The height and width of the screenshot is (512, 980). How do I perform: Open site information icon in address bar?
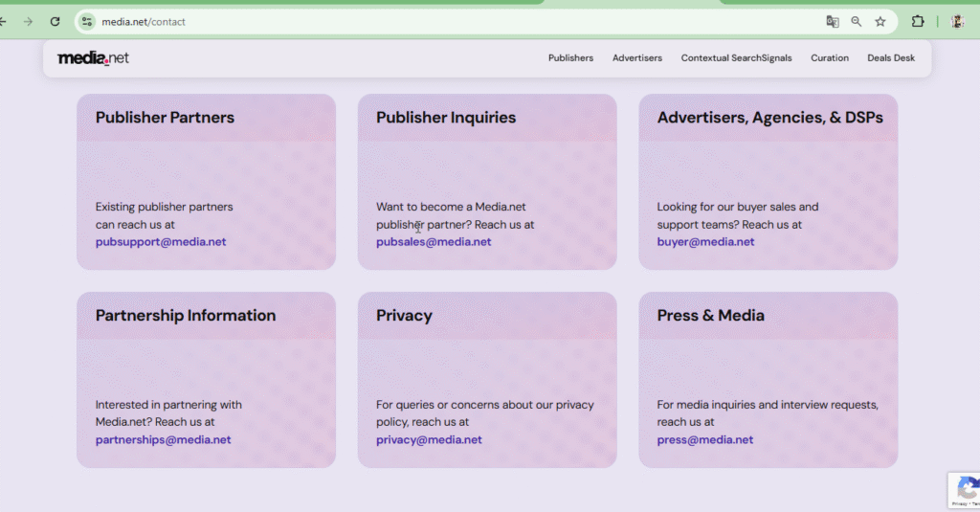87,22
